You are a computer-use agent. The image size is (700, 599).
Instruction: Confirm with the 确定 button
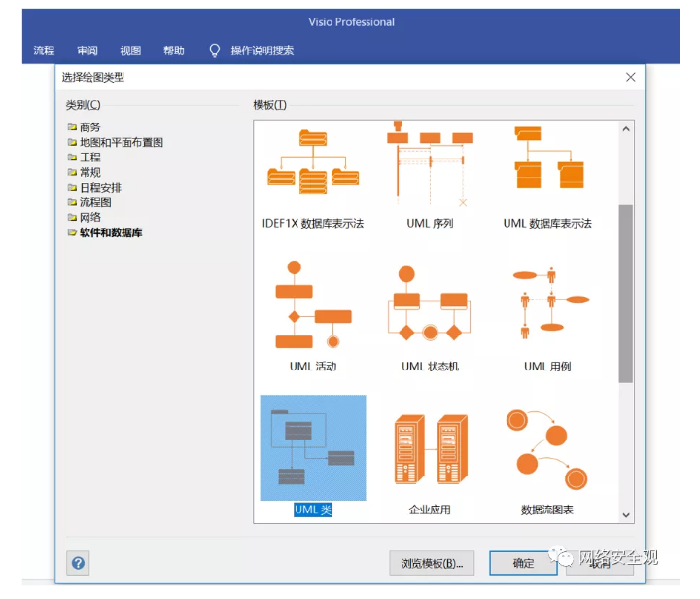523,563
